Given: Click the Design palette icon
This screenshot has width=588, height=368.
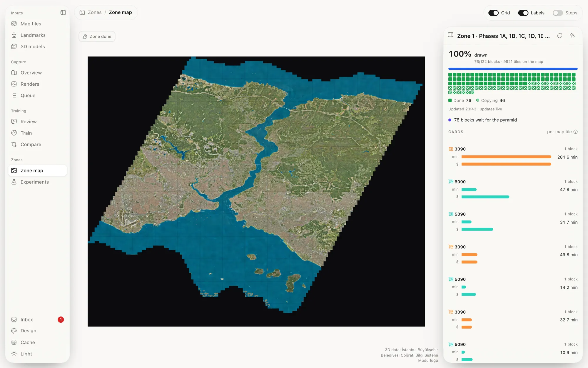Looking at the screenshot, I should tap(14, 331).
